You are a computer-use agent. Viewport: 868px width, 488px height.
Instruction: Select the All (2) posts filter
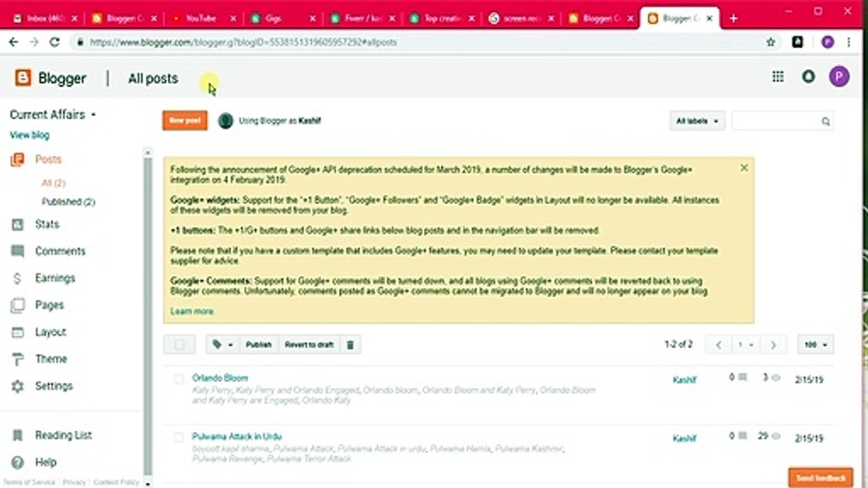point(54,183)
